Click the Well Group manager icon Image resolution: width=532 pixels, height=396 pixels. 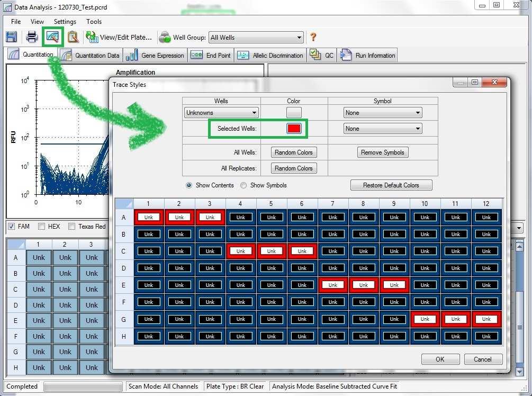(165, 37)
